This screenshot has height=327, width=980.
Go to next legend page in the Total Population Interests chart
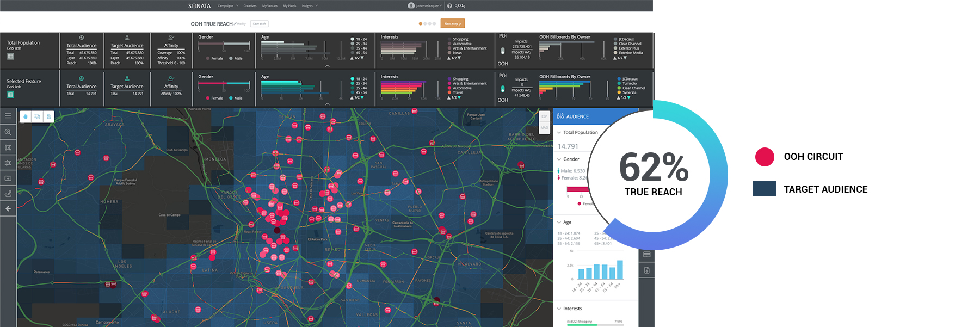coord(459,58)
